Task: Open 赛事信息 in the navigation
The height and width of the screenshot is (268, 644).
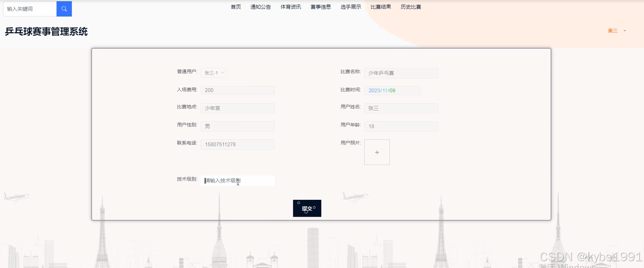Action: (x=321, y=7)
